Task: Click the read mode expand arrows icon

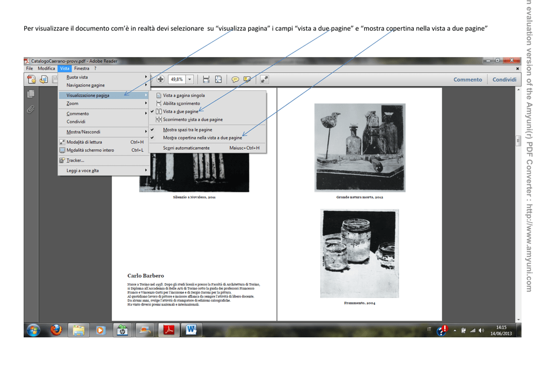Action: coord(264,79)
